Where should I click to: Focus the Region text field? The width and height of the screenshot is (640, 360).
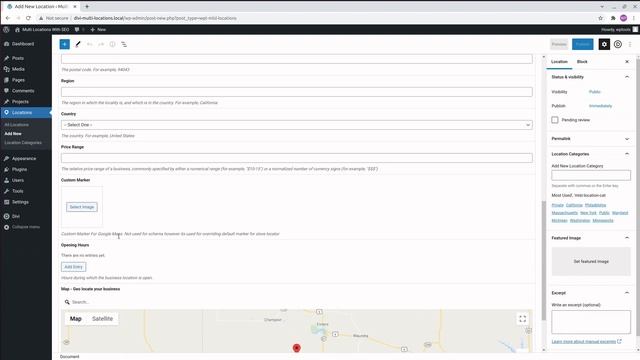(297, 92)
